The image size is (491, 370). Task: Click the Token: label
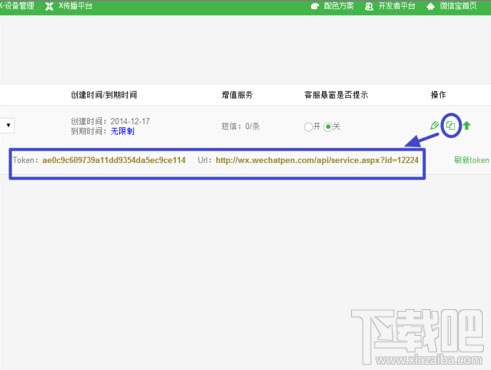[x=25, y=160]
